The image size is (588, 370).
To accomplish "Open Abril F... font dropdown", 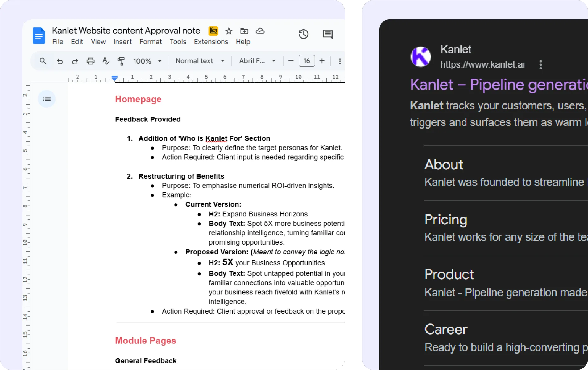I will (x=257, y=61).
